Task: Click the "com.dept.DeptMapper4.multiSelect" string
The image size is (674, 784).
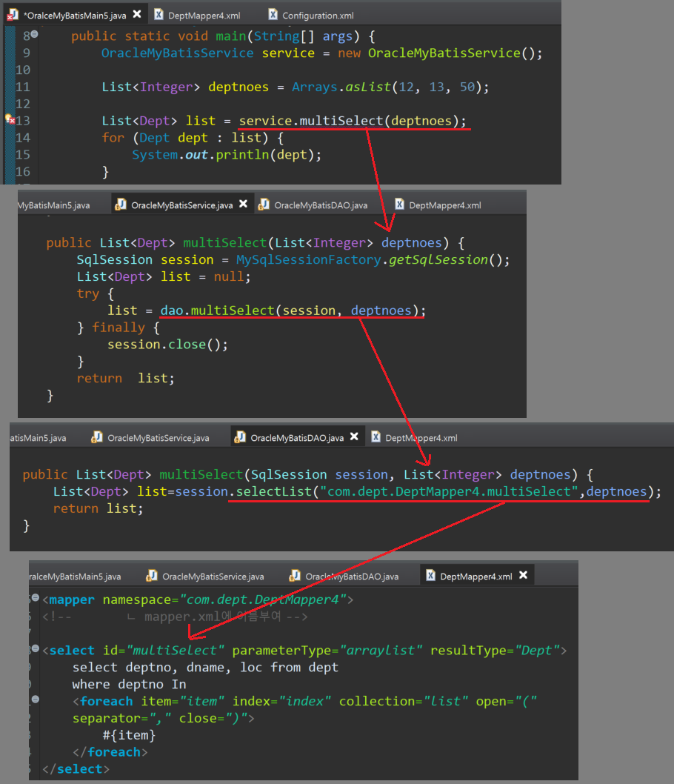Action: (449, 491)
